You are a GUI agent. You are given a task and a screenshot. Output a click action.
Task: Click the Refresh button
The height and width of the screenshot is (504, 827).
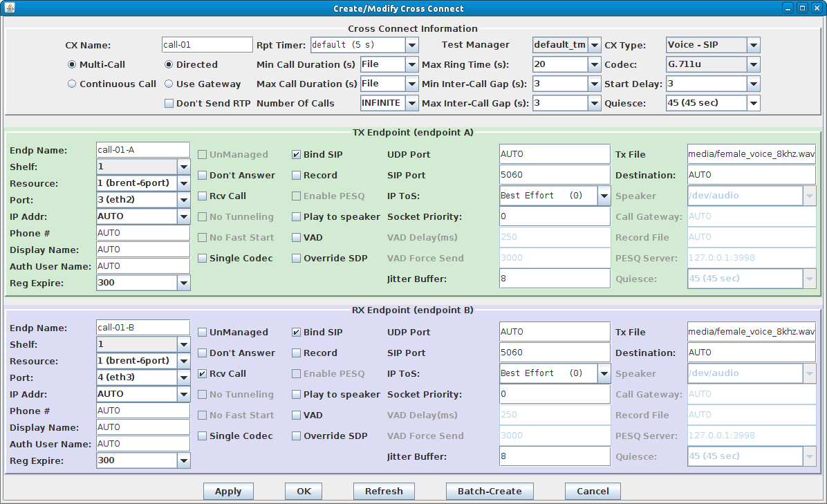coord(384,492)
